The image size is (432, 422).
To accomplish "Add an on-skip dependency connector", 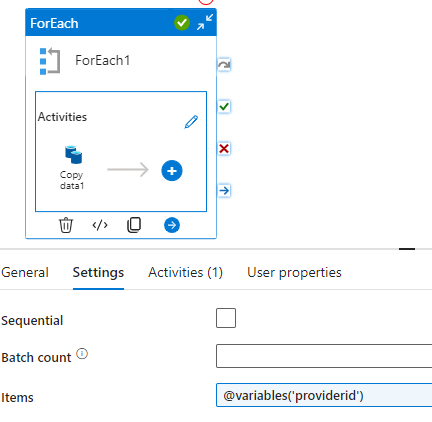I will tap(224, 65).
